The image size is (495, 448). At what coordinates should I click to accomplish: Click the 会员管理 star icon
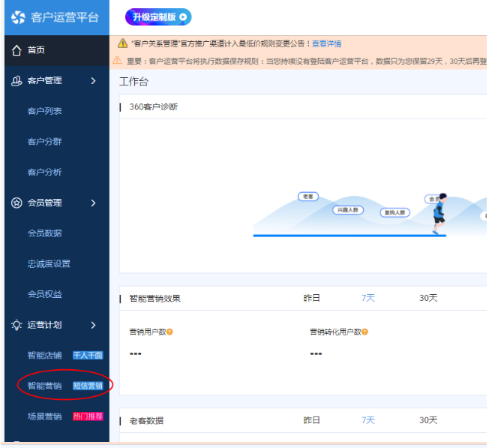coord(16,203)
